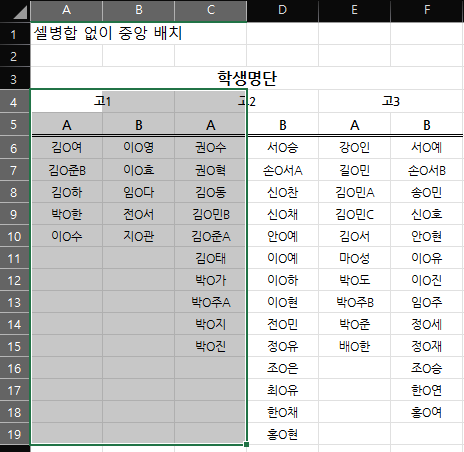Viewport: 464px width, 452px height.
Task: Click cell 권O혁
Action: [210, 170]
